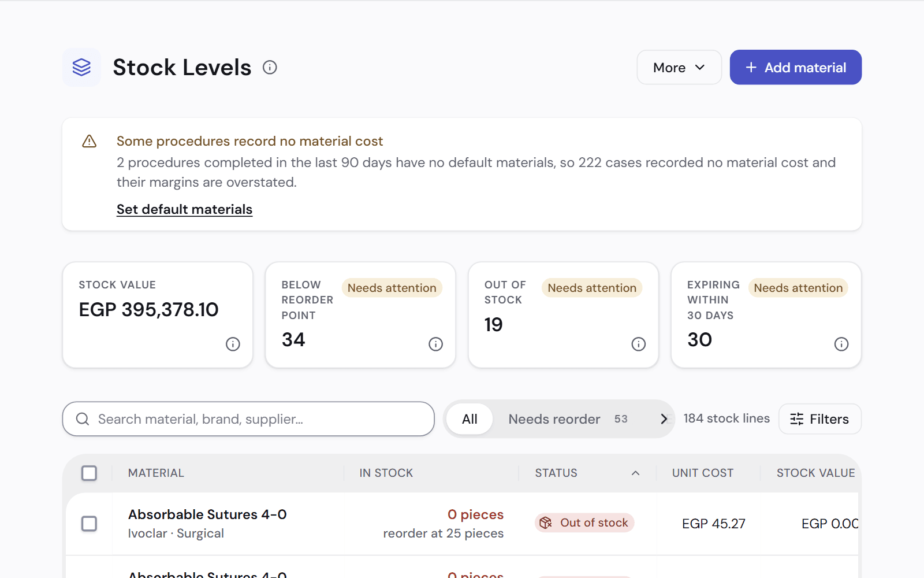Sort by the Material column header

tap(156, 473)
